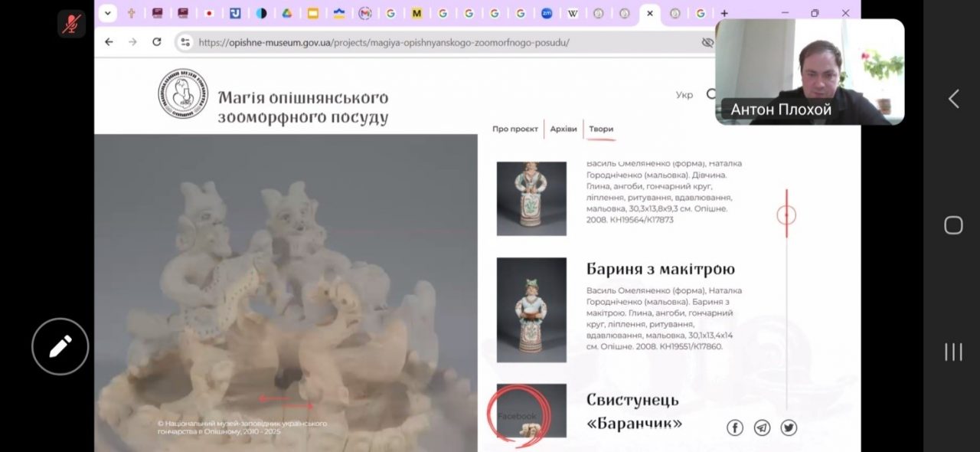This screenshot has height=452, width=980.
Task: Open the Android recent apps button
Action: pos(953,352)
